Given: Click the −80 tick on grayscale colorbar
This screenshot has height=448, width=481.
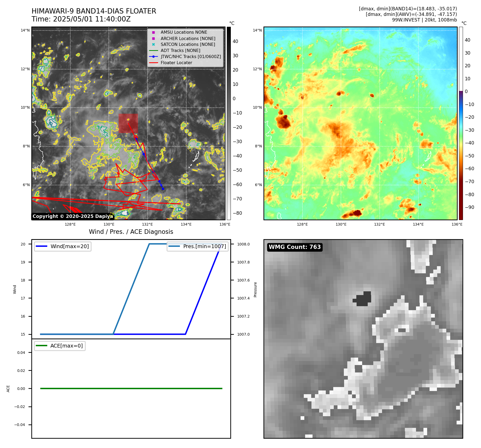Looking at the screenshot, I should [x=237, y=213].
